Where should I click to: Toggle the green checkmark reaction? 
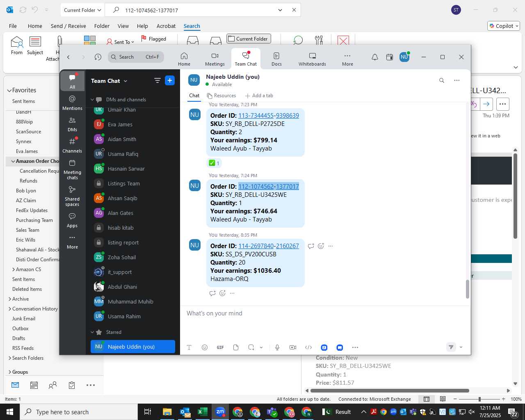point(214,163)
